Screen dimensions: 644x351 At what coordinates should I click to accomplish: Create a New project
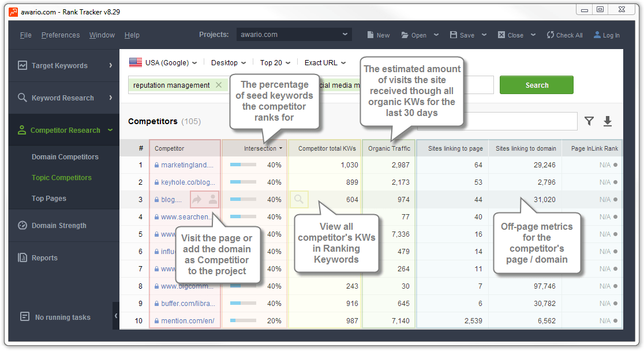click(x=379, y=35)
